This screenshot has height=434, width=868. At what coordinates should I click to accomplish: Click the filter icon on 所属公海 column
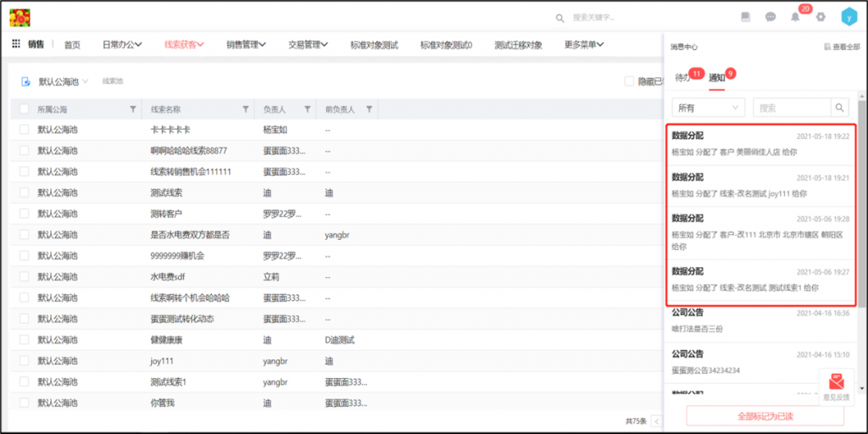tap(132, 109)
